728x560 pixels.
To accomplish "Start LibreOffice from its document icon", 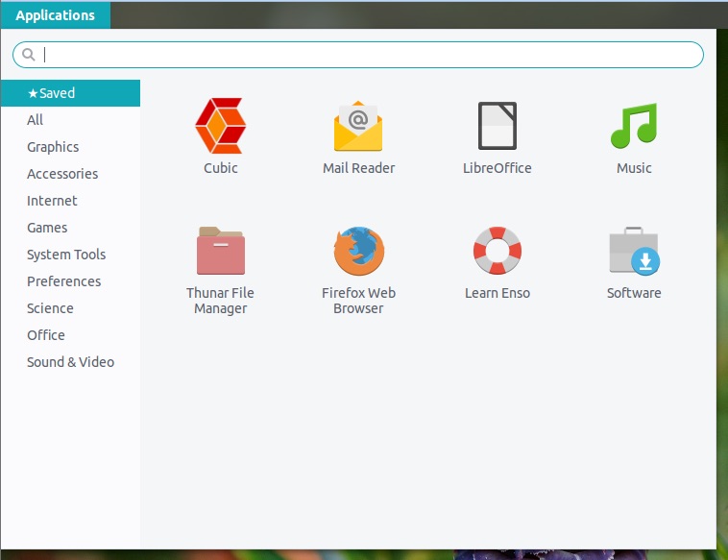I will pos(497,126).
